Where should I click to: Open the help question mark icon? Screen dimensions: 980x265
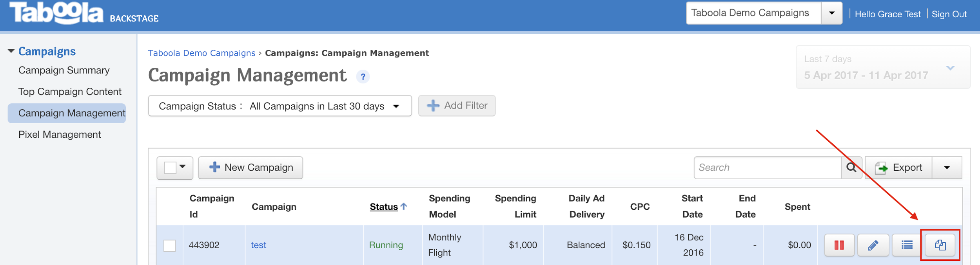(x=363, y=77)
